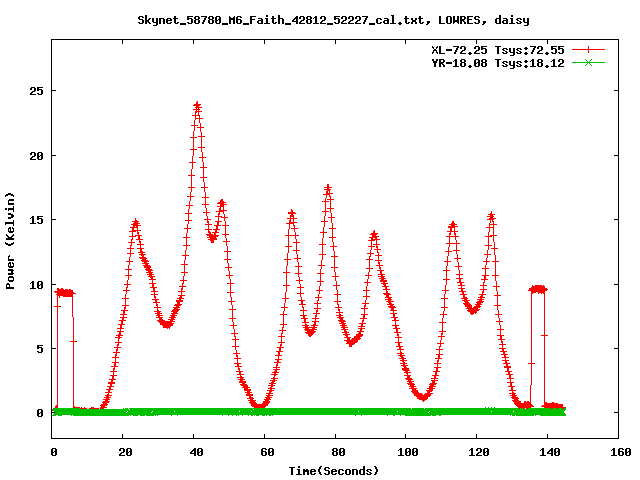This screenshot has height=480, width=640.
Task: Click the highest red peak near 41 seconds
Action: (x=198, y=107)
